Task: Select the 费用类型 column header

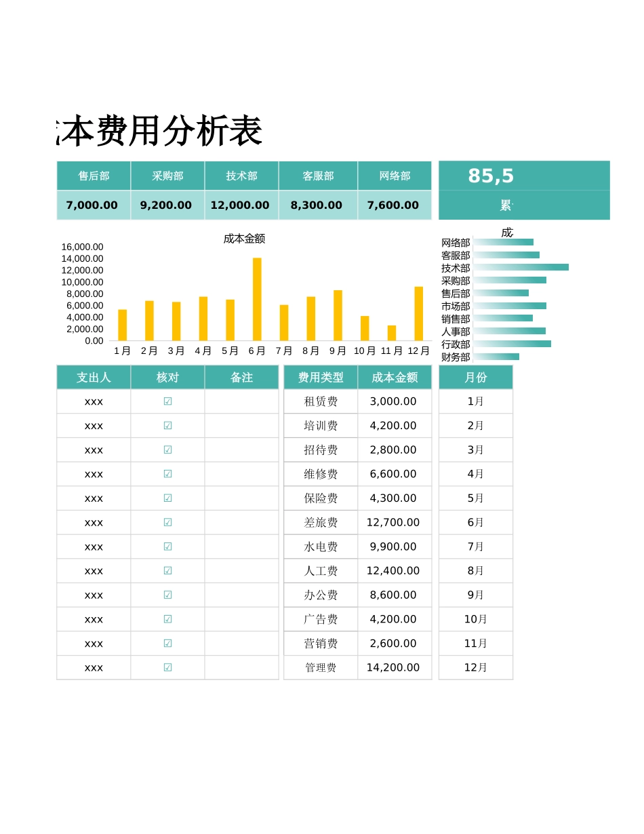Action: 319,377
